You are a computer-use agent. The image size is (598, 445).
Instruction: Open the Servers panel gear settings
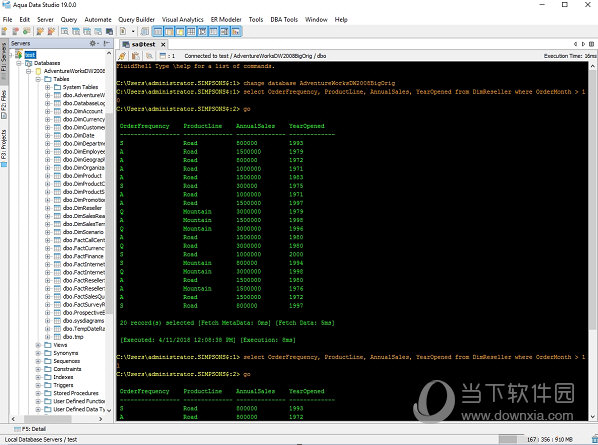pos(93,43)
